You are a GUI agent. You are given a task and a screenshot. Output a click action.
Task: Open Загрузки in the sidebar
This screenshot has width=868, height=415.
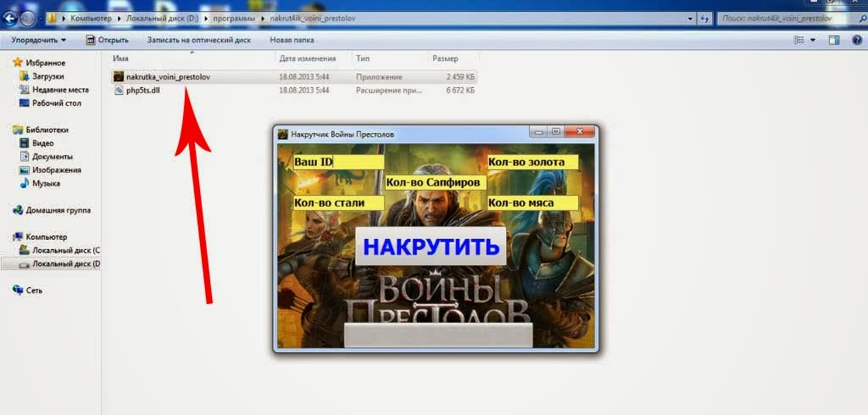(47, 76)
